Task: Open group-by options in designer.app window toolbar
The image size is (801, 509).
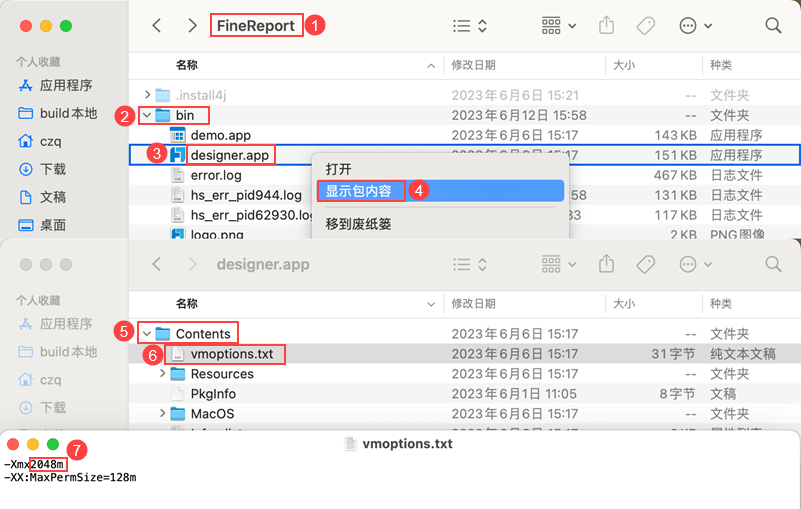Action: (559, 264)
